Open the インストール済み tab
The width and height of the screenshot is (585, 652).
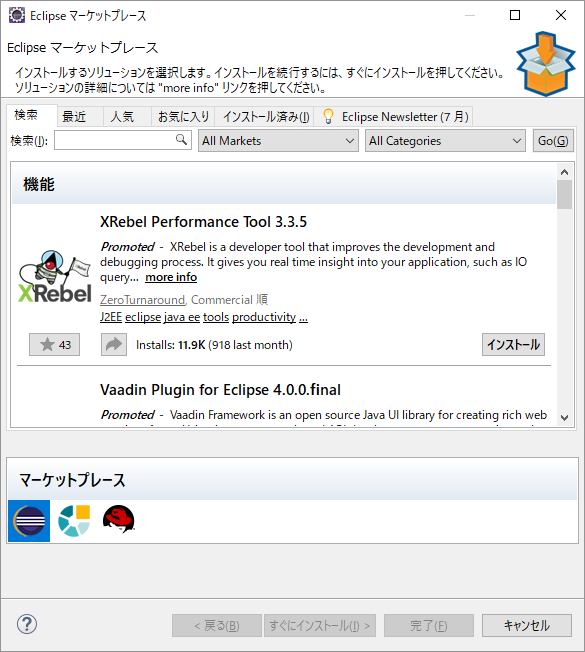coord(266,116)
